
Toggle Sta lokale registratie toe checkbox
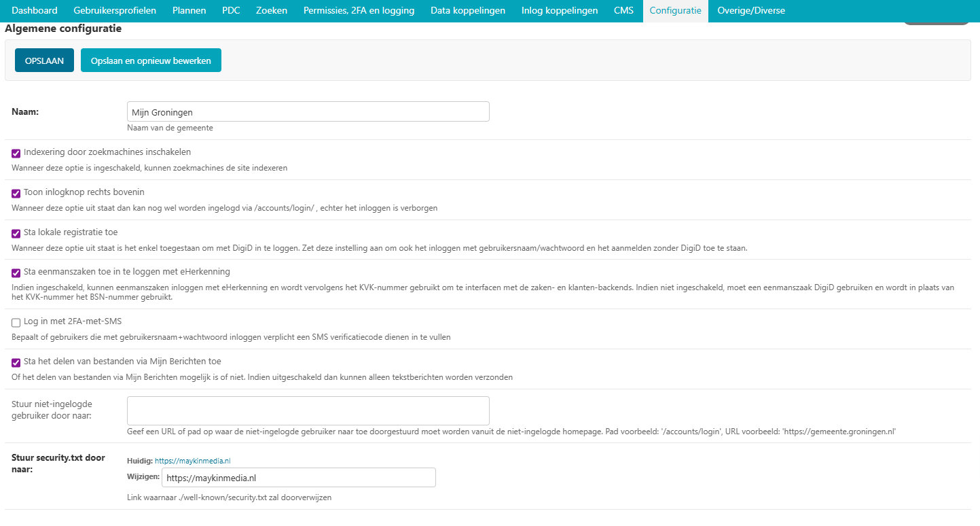[16, 234]
